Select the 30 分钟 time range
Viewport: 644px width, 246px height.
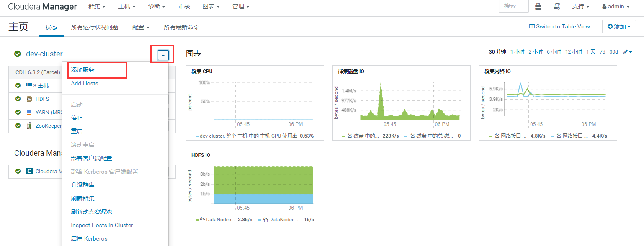(497, 52)
